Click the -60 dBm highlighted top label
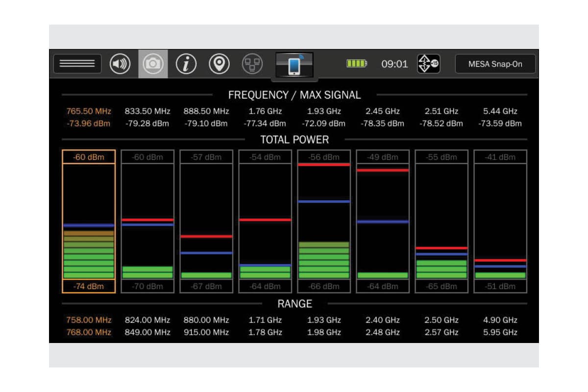 click(x=89, y=157)
